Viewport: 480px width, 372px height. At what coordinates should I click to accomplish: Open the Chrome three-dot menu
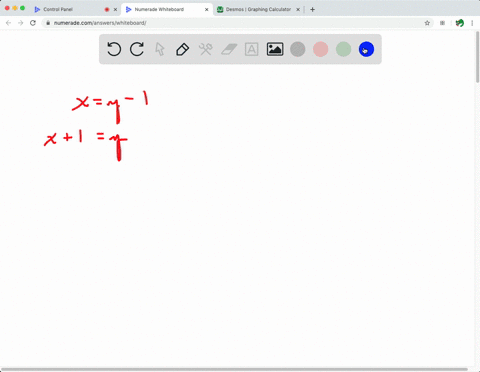tap(472, 23)
